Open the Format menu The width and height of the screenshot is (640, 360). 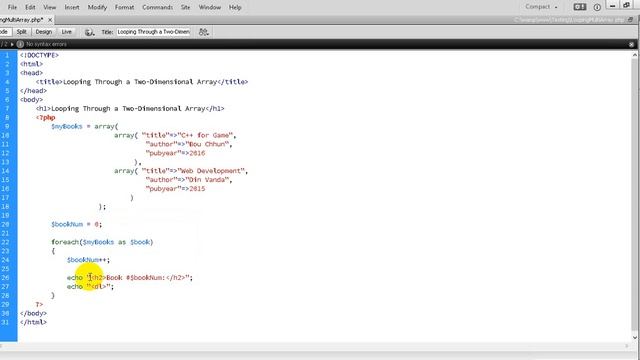[x=124, y=7]
